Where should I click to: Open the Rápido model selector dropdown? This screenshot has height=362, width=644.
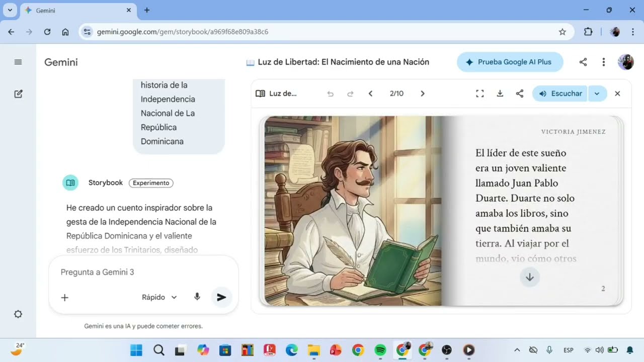tap(159, 297)
